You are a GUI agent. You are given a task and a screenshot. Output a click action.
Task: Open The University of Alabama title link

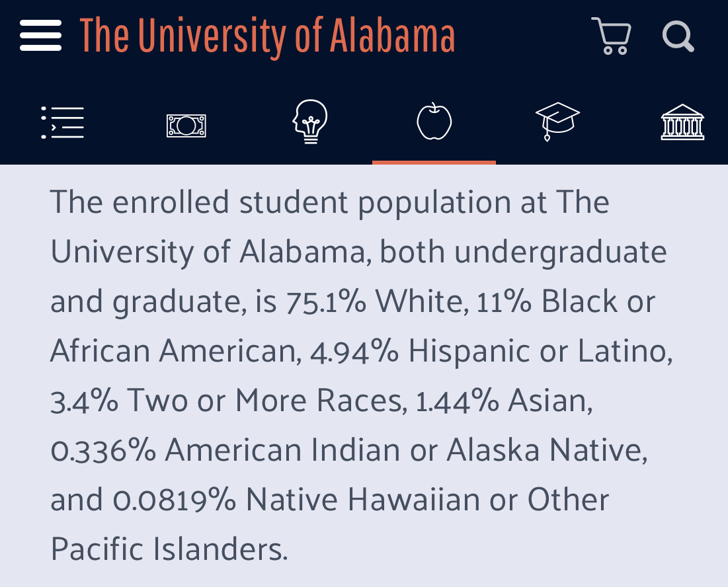coord(267,36)
